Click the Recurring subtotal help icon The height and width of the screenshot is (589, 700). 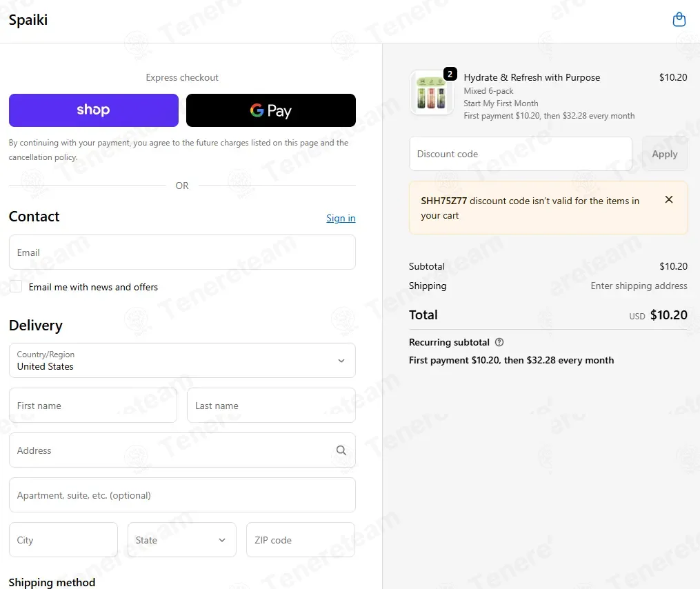pyautogui.click(x=499, y=342)
